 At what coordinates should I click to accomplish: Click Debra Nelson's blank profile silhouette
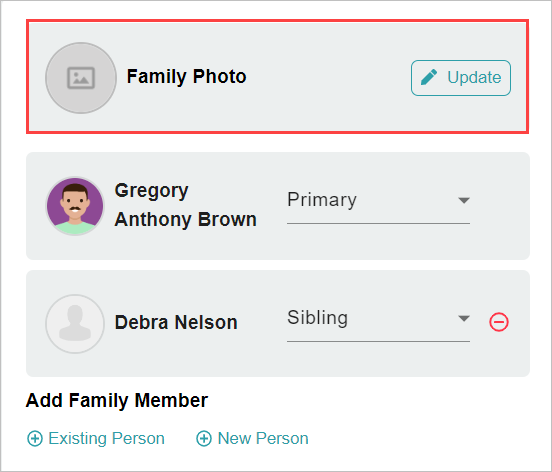(75, 324)
